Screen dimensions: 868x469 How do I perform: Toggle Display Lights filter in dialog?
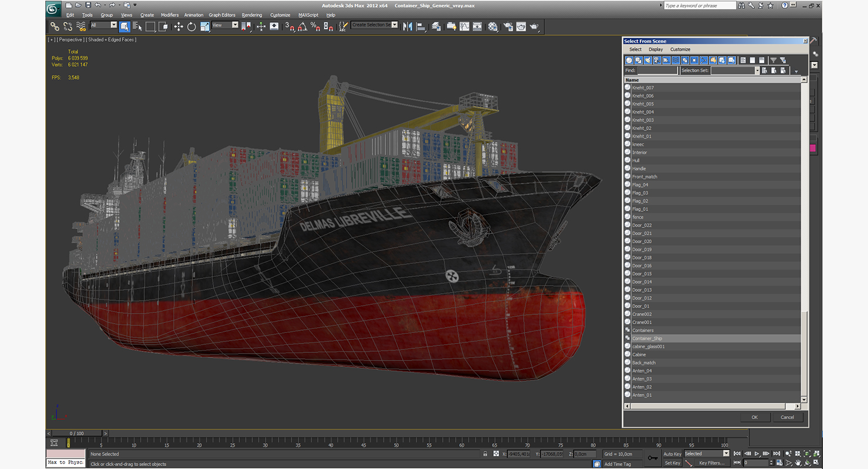point(648,60)
